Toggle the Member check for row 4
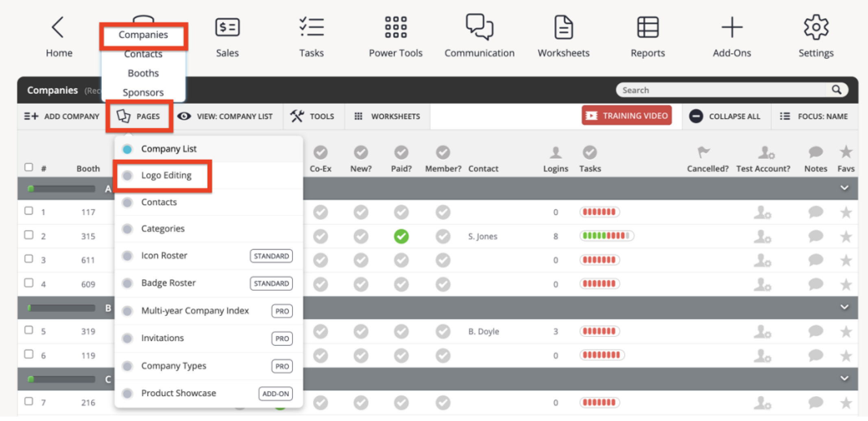868x421 pixels. coord(443,284)
